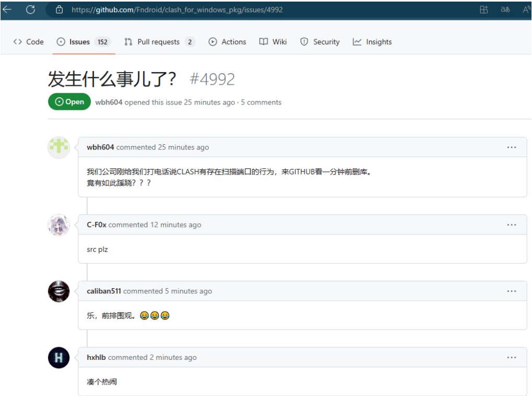
Task: Open the actions menu on hxhlb's comment
Action: tap(511, 357)
